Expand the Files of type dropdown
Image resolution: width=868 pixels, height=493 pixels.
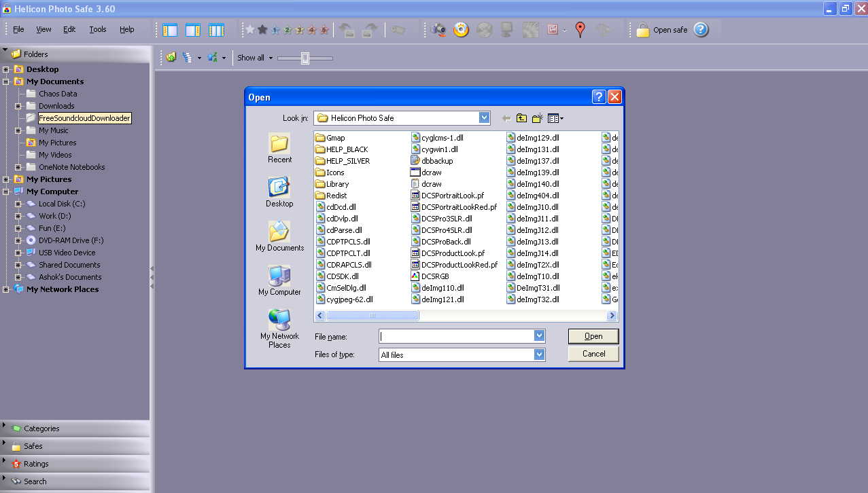tap(539, 354)
